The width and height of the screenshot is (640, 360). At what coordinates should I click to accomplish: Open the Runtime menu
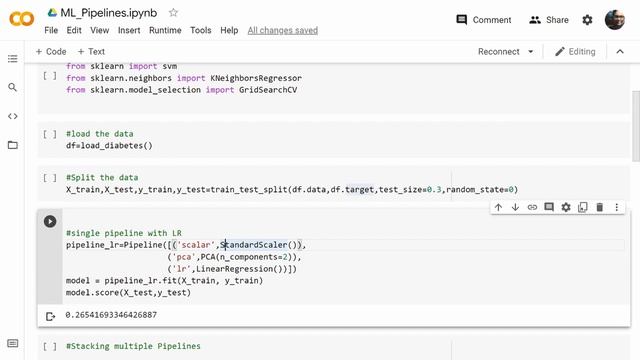pos(165,30)
